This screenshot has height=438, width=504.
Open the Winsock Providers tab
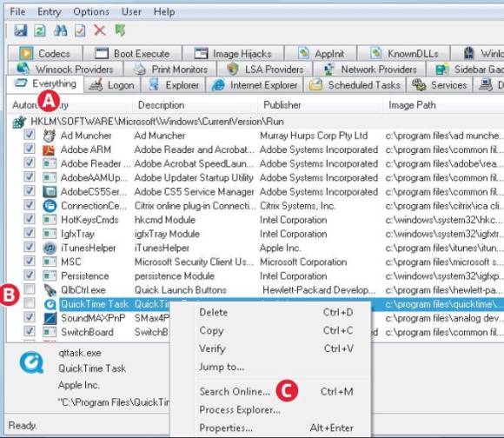pyautogui.click(x=65, y=70)
